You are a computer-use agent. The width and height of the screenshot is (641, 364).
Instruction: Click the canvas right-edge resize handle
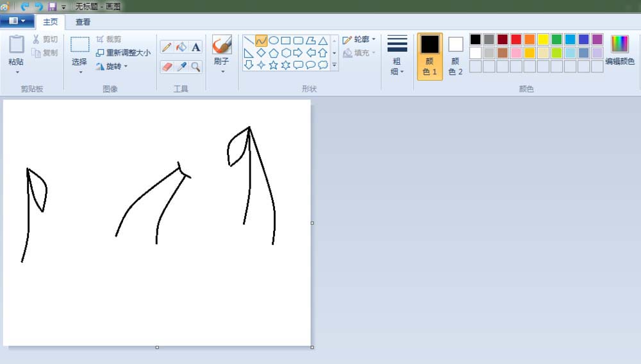point(312,223)
